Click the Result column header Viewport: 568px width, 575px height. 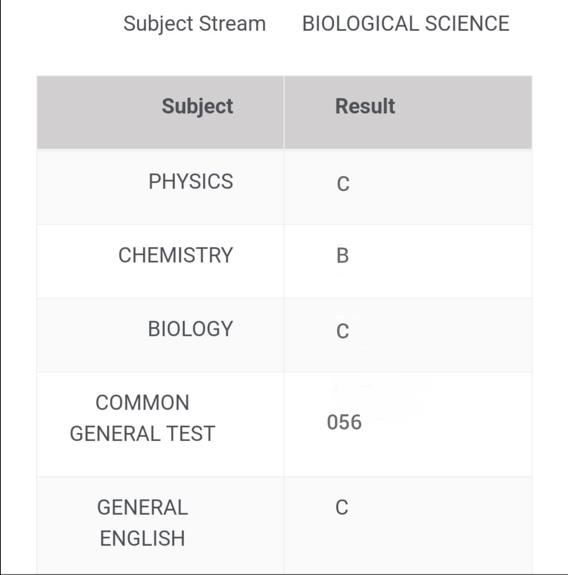[x=365, y=106]
